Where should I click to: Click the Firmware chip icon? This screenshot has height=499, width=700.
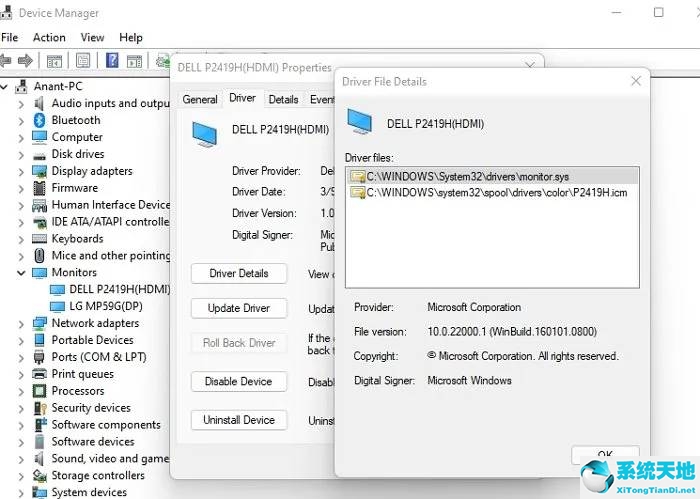[39, 188]
